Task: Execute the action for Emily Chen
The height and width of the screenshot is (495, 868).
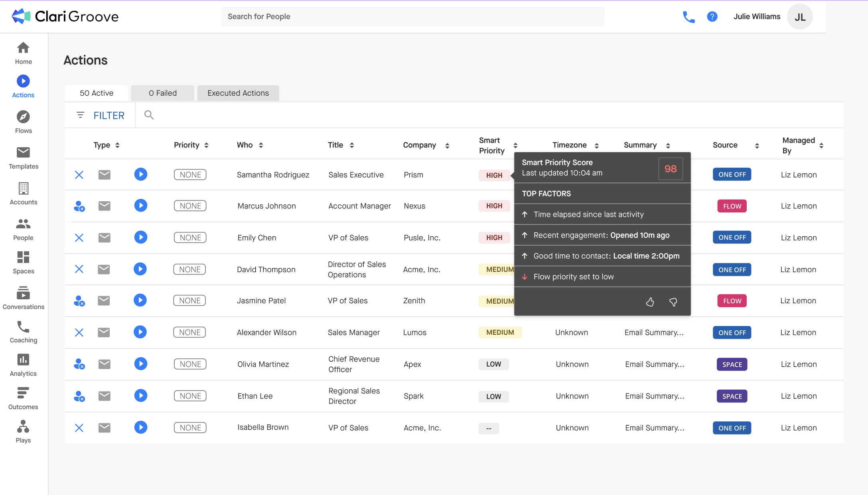Action: point(140,238)
